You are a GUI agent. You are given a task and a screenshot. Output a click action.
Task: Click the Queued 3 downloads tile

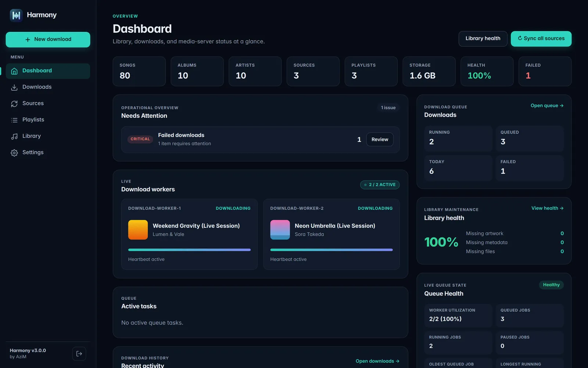pos(530,139)
